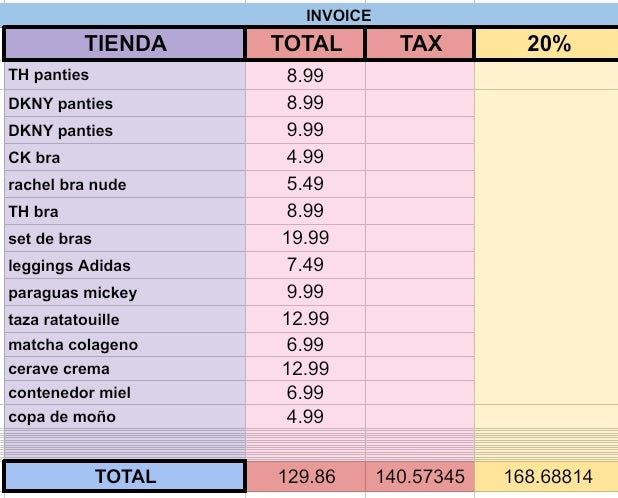Select the "taza ratatouille" cell

tap(125, 319)
